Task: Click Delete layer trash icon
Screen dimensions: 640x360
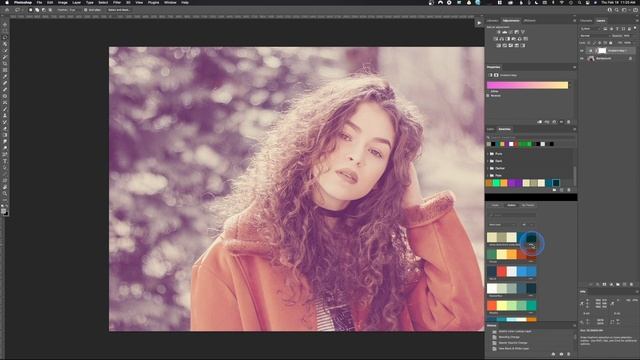Action: click(631, 284)
